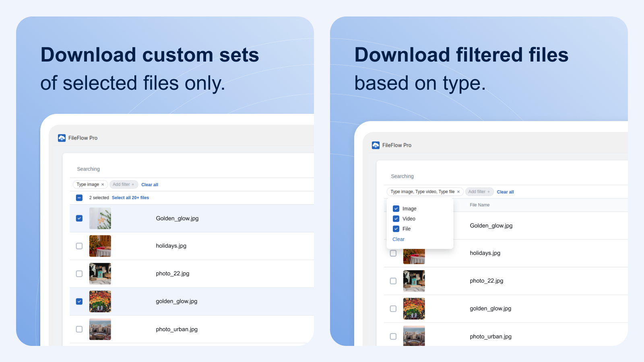Open the Add filter dropdown on left panel

coord(124,184)
